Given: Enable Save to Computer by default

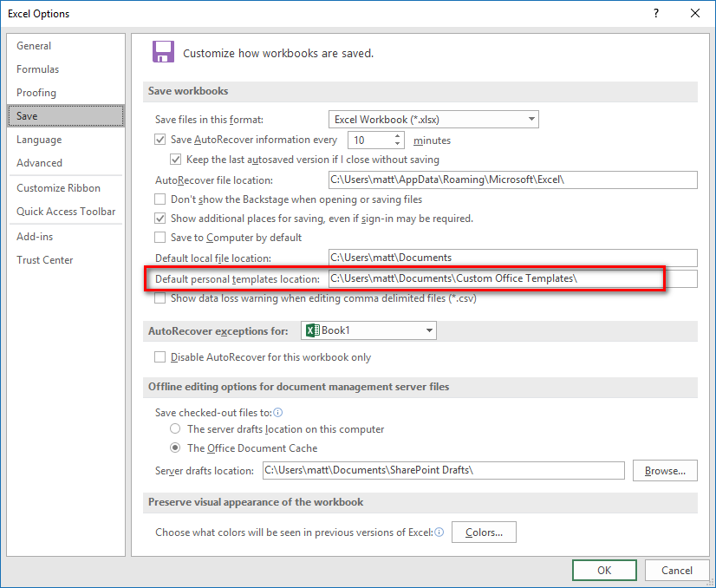Looking at the screenshot, I should (159, 238).
